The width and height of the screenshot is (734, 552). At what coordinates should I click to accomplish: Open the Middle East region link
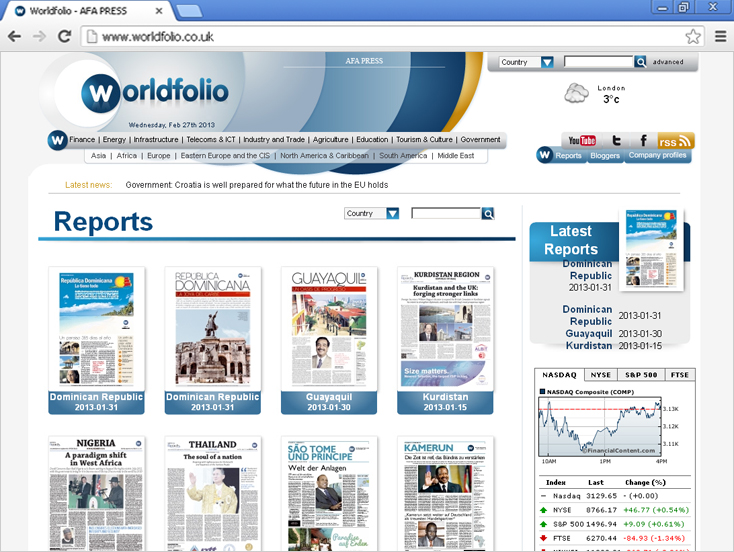pyautogui.click(x=455, y=155)
